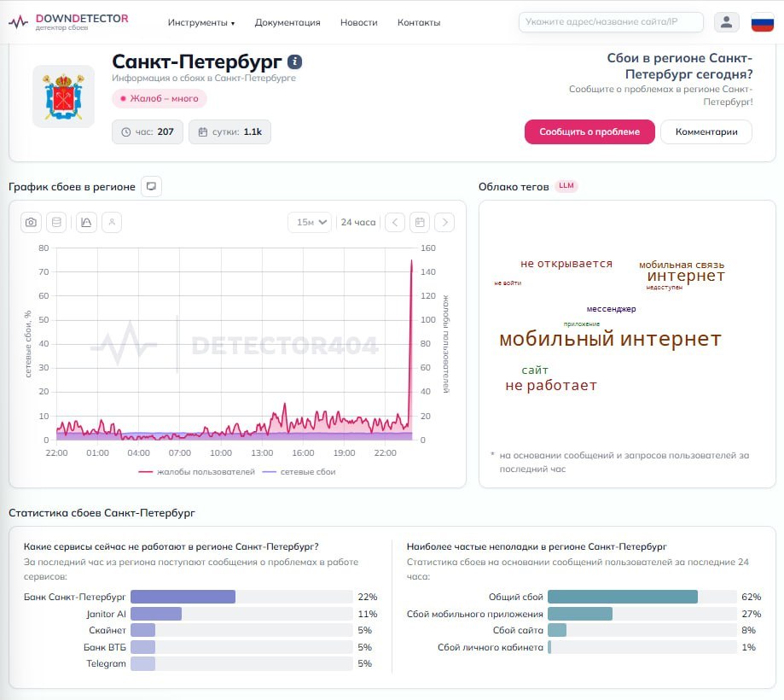Open the Документация menu item
This screenshot has height=700, width=784.
click(287, 22)
